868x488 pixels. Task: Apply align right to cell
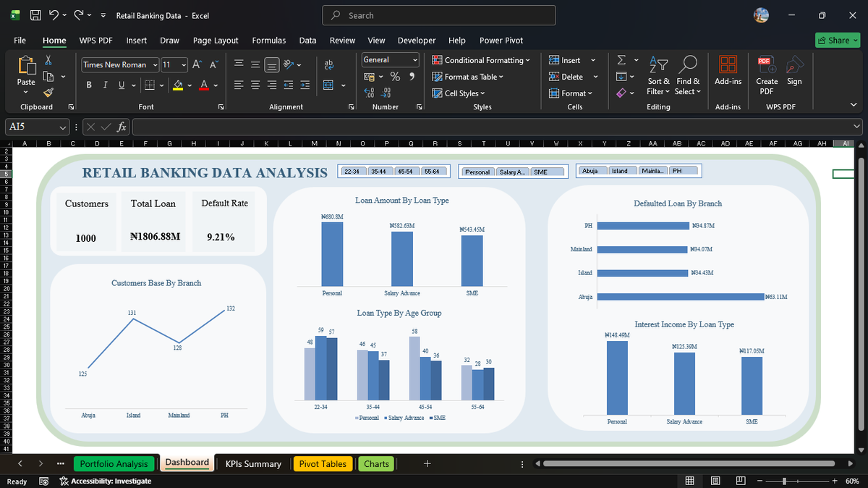(272, 85)
